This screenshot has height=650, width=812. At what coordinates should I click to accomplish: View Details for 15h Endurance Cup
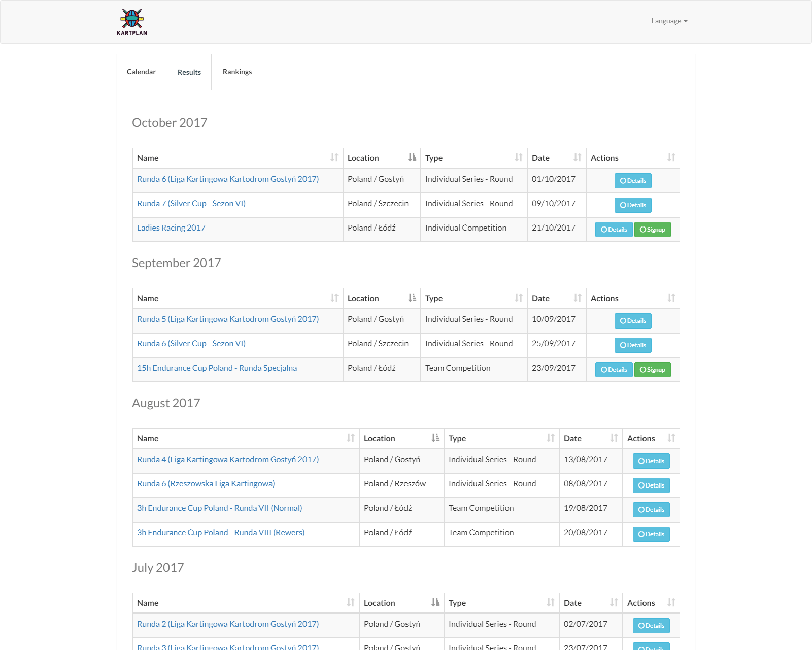tap(614, 370)
